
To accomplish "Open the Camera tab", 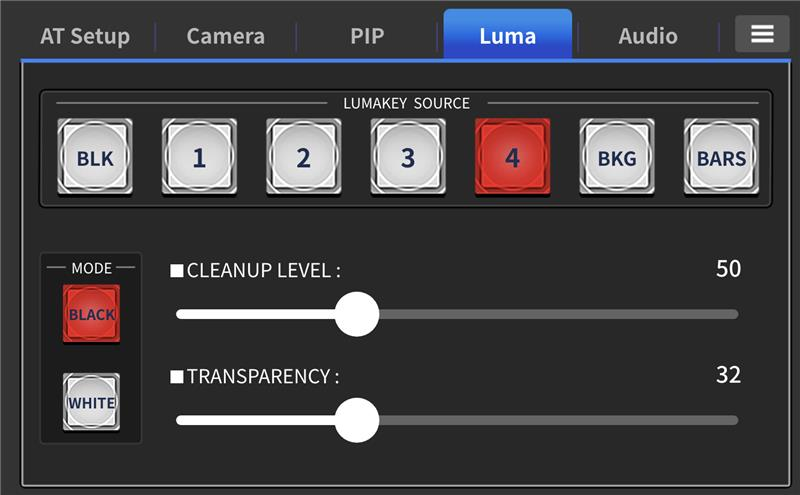I will [x=226, y=37].
